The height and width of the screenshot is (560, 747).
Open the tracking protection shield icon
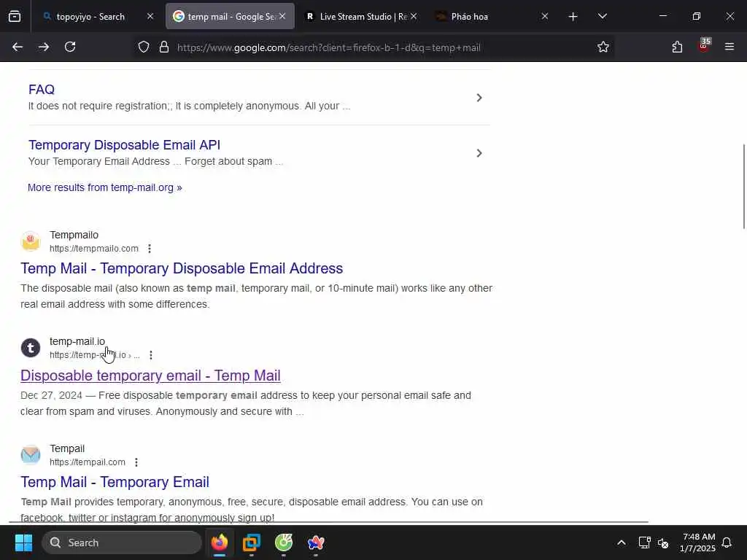pyautogui.click(x=144, y=47)
